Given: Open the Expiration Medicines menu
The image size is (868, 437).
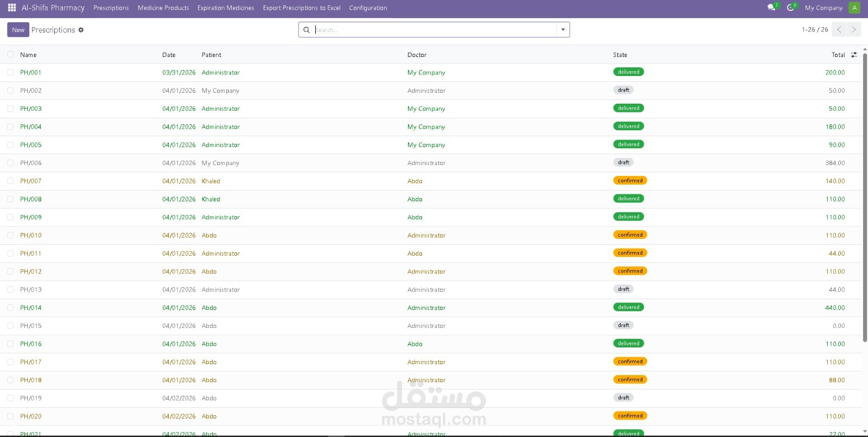Looking at the screenshot, I should point(226,8).
